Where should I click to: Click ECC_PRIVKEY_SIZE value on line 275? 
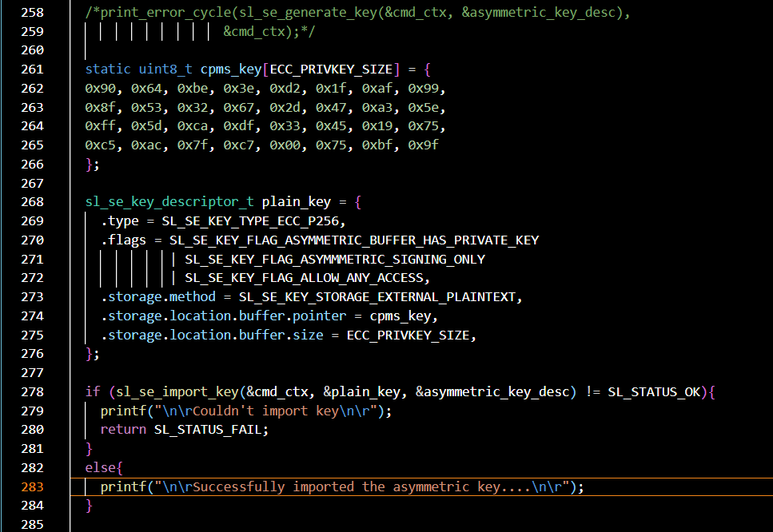(408, 335)
